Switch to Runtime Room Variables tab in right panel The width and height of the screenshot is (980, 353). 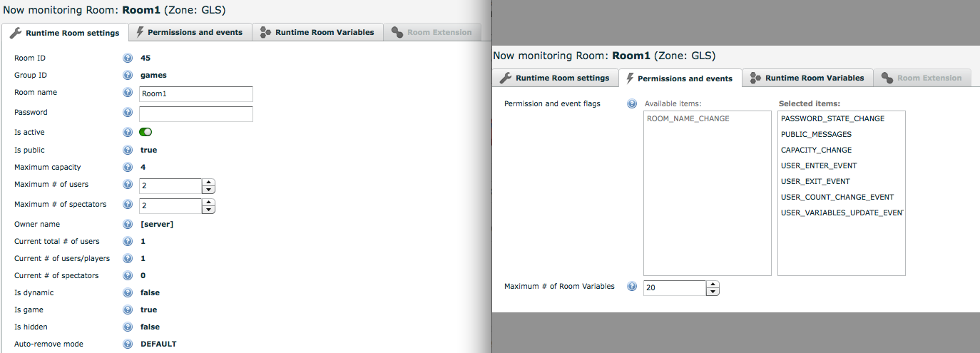point(807,78)
